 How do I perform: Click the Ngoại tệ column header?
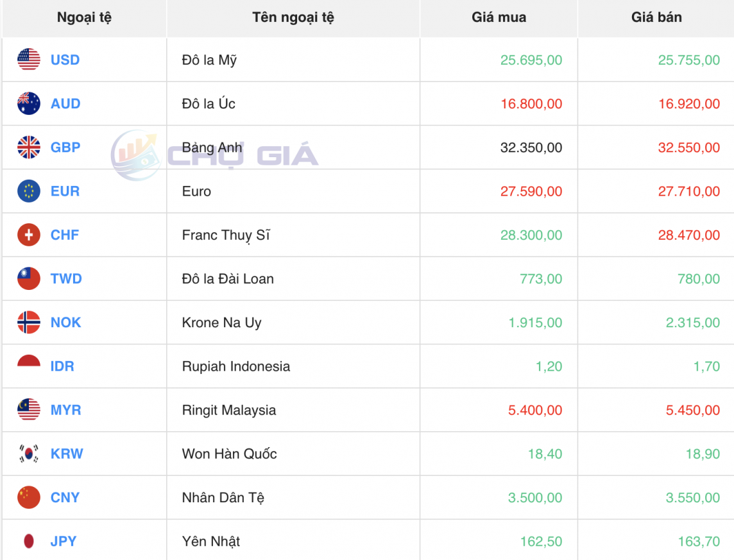coord(84,17)
